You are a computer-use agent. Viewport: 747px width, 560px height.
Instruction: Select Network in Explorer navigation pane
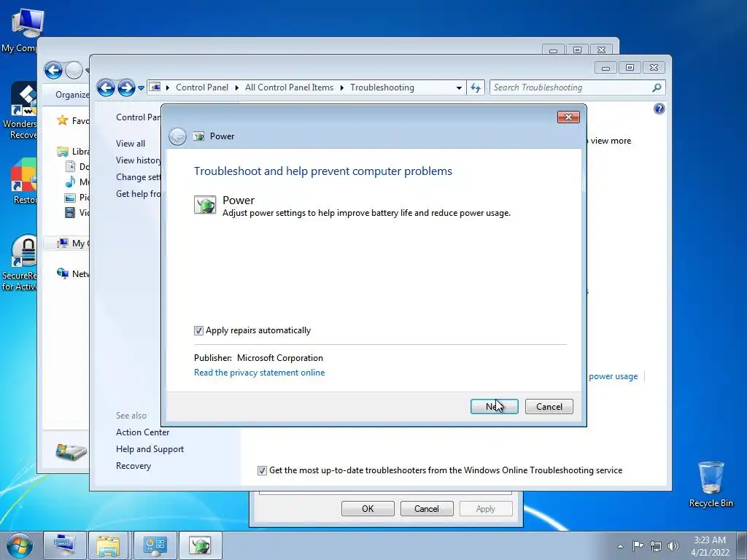pyautogui.click(x=72, y=273)
